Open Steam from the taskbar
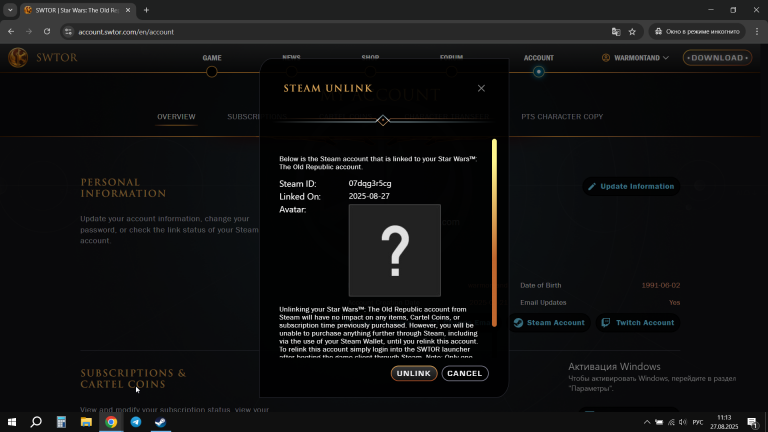The height and width of the screenshot is (432, 768). (161, 422)
